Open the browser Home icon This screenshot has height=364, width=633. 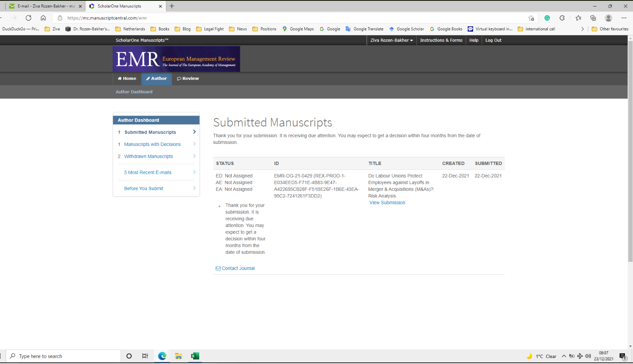click(x=43, y=18)
